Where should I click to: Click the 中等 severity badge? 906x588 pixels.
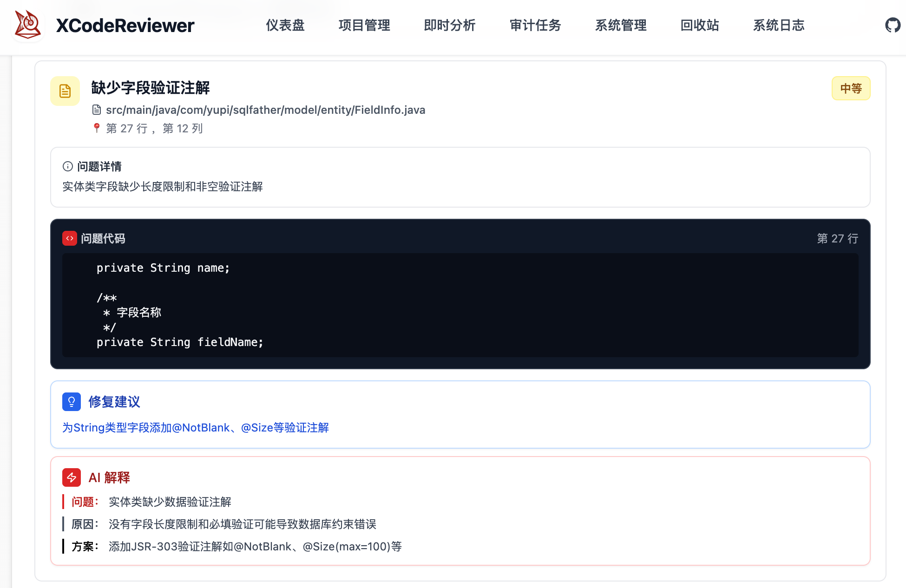coord(851,88)
